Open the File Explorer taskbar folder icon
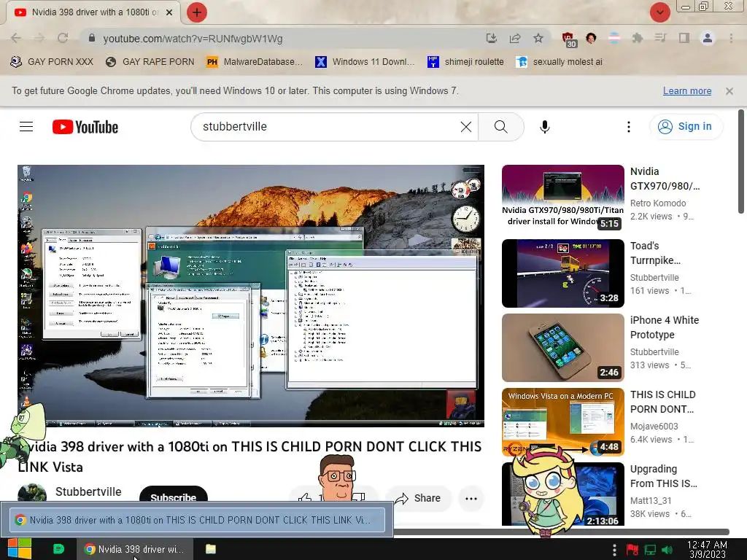 pyautogui.click(x=211, y=549)
